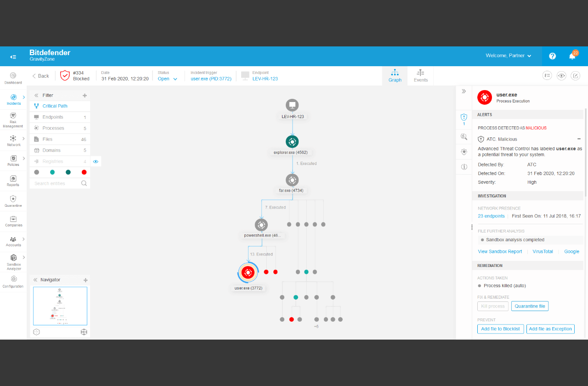Select the gray color filter dot

[37, 172]
